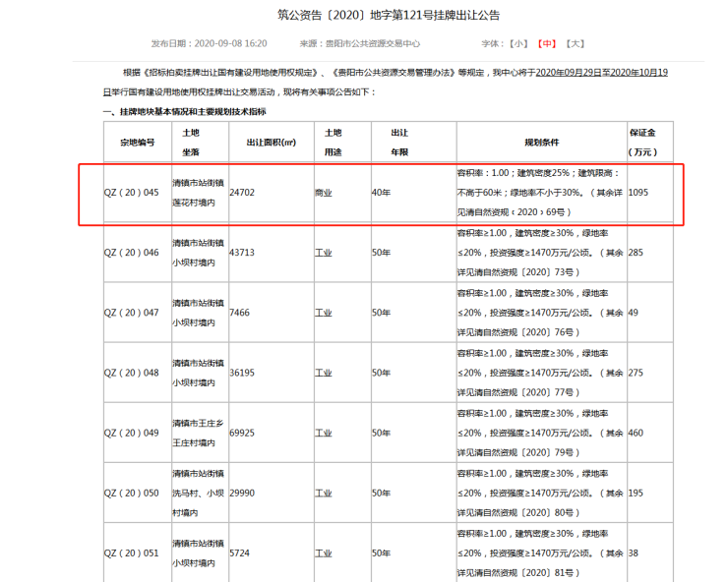Image resolution: width=728 pixels, height=582 pixels.
Task: Click area value 36195
Action: tap(242, 373)
